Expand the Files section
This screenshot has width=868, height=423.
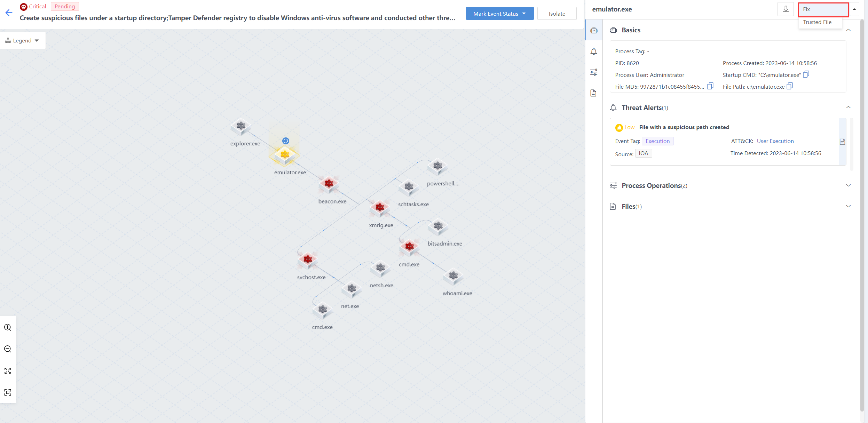[848, 206]
